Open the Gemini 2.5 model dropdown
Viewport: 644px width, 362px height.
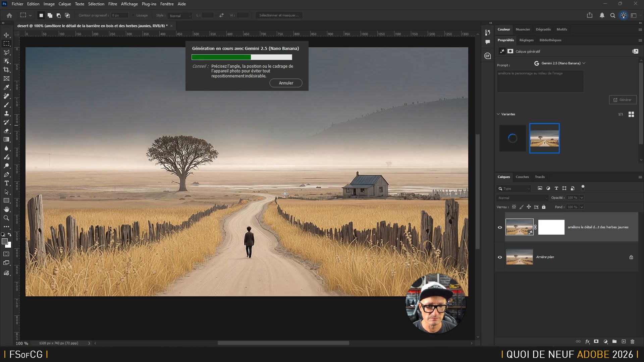coord(560,63)
